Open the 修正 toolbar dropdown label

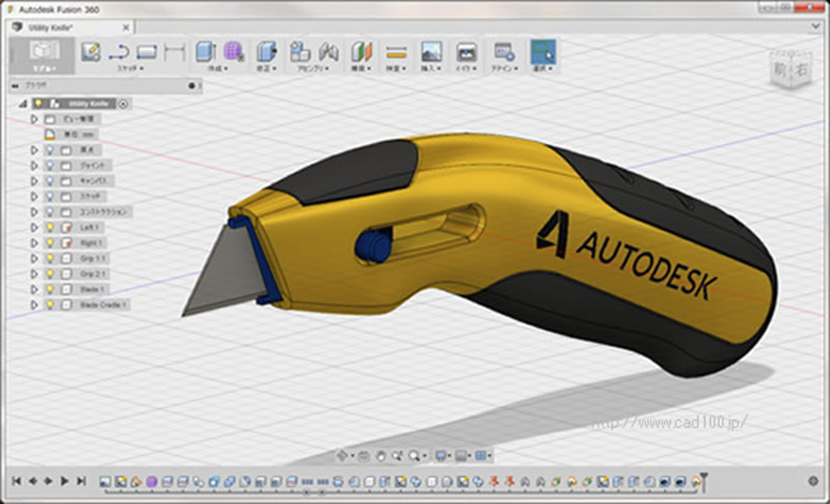267,69
